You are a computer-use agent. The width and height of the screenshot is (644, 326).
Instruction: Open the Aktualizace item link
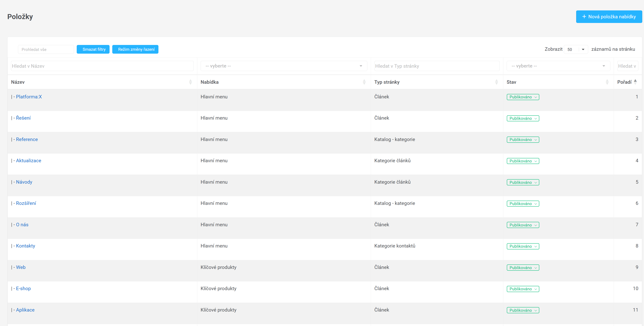pos(29,161)
